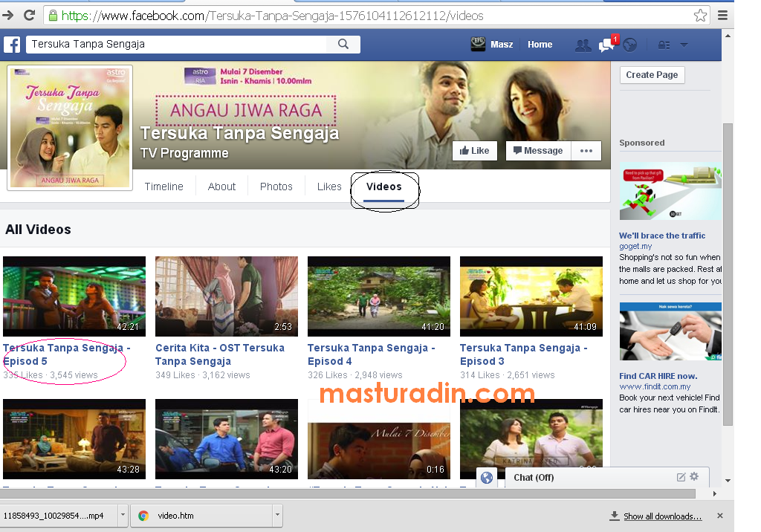Open Tersuka Tanpa Sengaja - Episod 3 title link

(x=524, y=354)
